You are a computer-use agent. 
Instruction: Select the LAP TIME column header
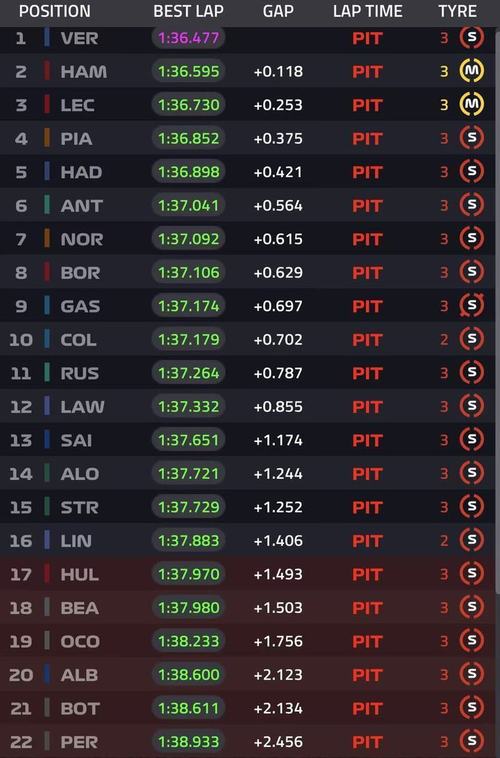click(x=368, y=11)
